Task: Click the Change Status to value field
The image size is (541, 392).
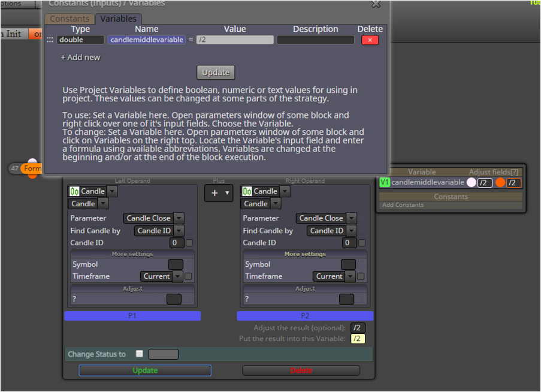Action: pos(164,354)
